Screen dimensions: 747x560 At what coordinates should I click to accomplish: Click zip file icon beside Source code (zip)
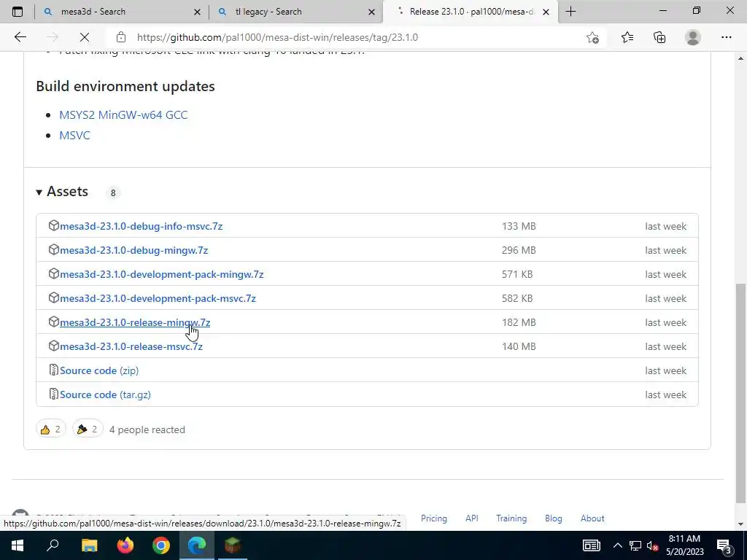[53, 370]
